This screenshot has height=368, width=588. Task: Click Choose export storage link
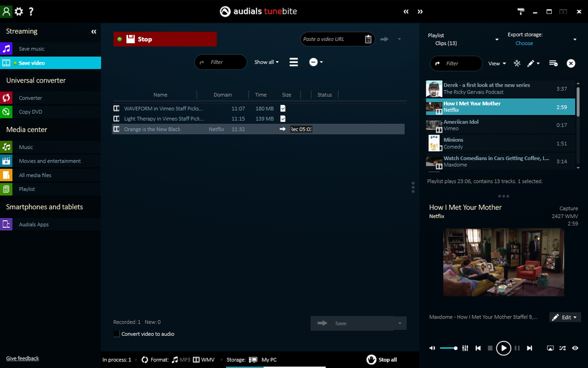pos(524,43)
